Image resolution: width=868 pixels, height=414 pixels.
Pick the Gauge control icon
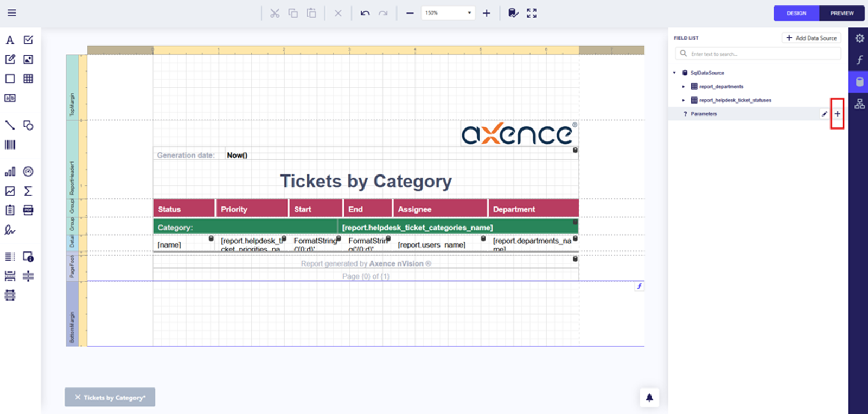click(x=28, y=172)
